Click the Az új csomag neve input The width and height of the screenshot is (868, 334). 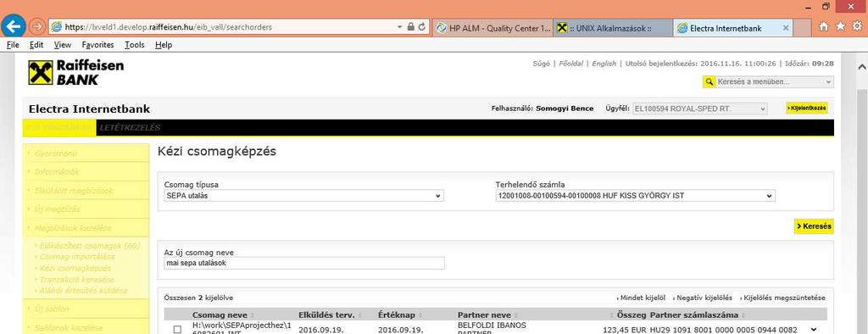tap(304, 263)
